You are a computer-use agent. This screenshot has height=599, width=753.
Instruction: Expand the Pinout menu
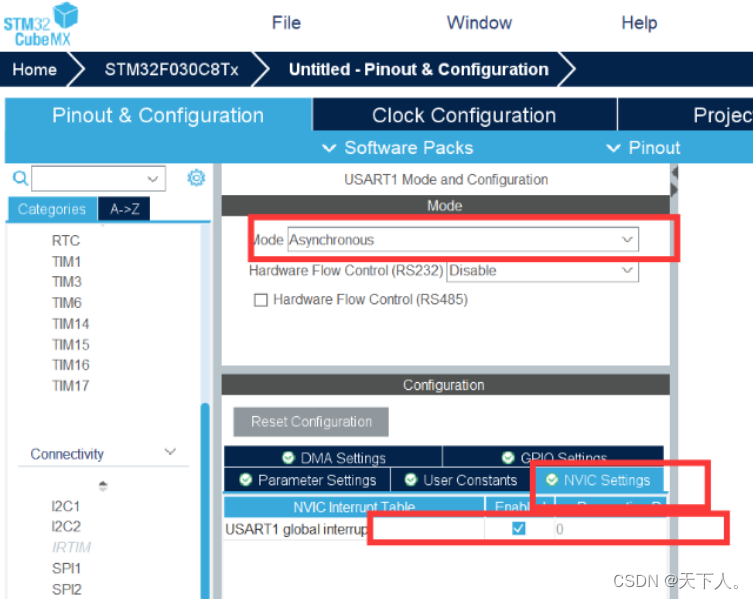[644, 147]
